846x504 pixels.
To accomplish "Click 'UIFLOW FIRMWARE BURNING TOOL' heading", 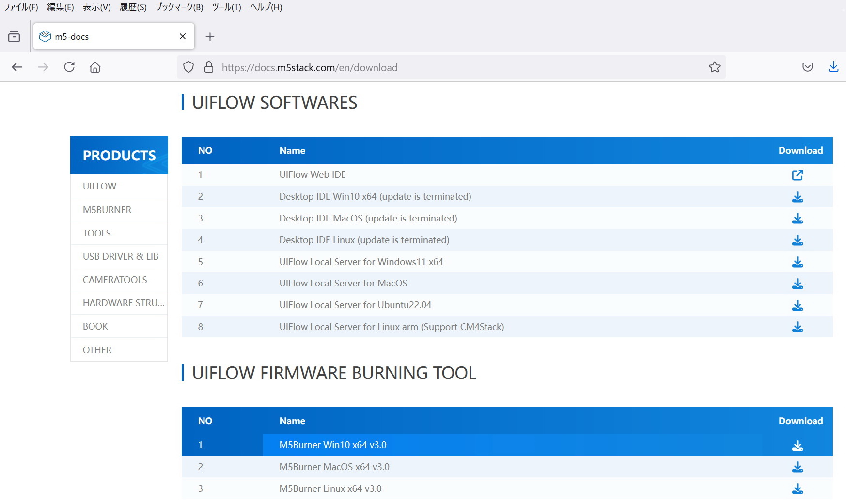I will [x=334, y=373].
